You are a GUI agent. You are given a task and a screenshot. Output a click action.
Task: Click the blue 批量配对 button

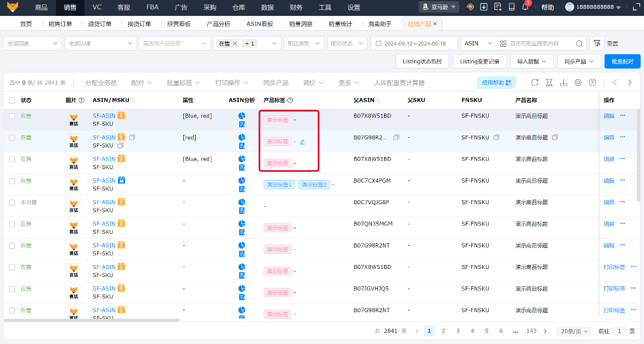(x=622, y=61)
